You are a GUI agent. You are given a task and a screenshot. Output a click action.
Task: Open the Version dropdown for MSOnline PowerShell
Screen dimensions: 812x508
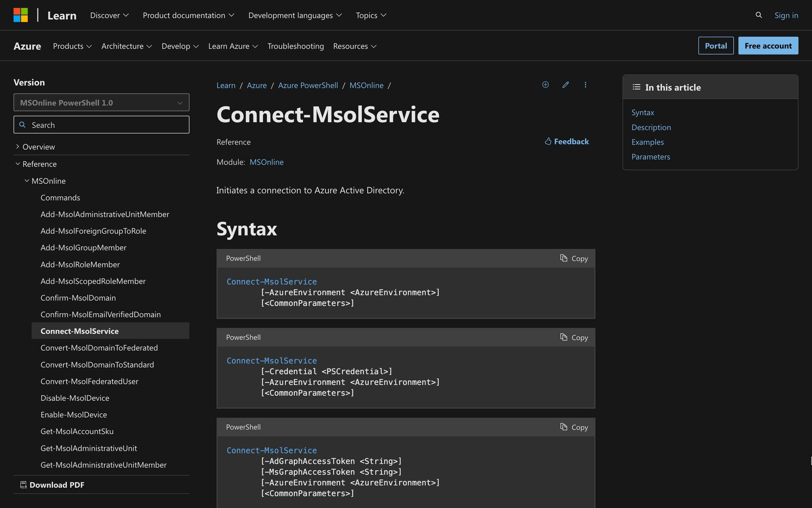101,102
